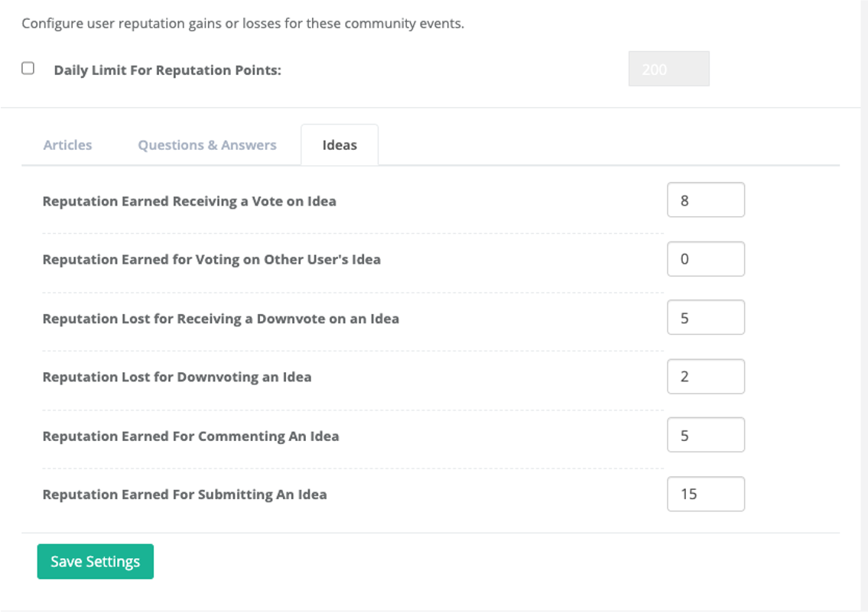The image size is (868, 613).
Task: Click the Voting on Other User's Idea field
Action: coord(705,259)
